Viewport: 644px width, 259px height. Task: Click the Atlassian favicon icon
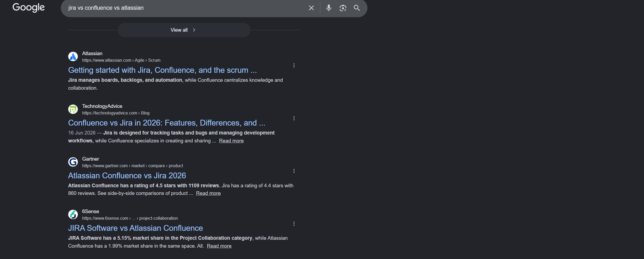pos(73,56)
